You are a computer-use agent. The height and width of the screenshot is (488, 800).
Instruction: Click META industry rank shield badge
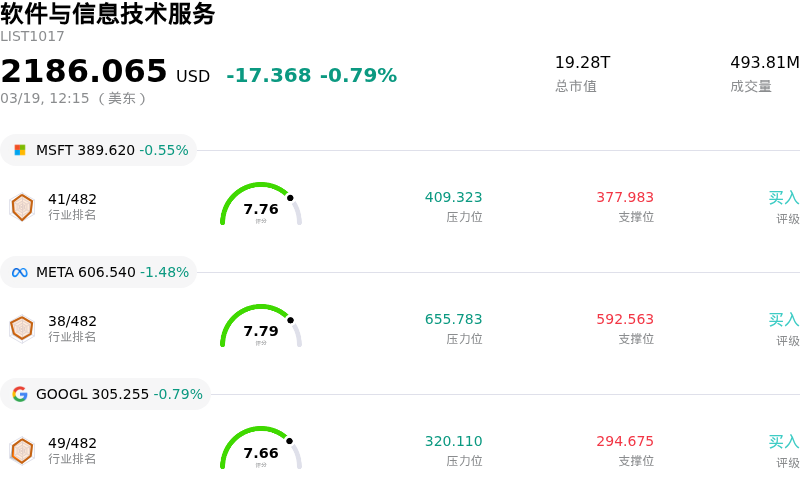pos(22,328)
